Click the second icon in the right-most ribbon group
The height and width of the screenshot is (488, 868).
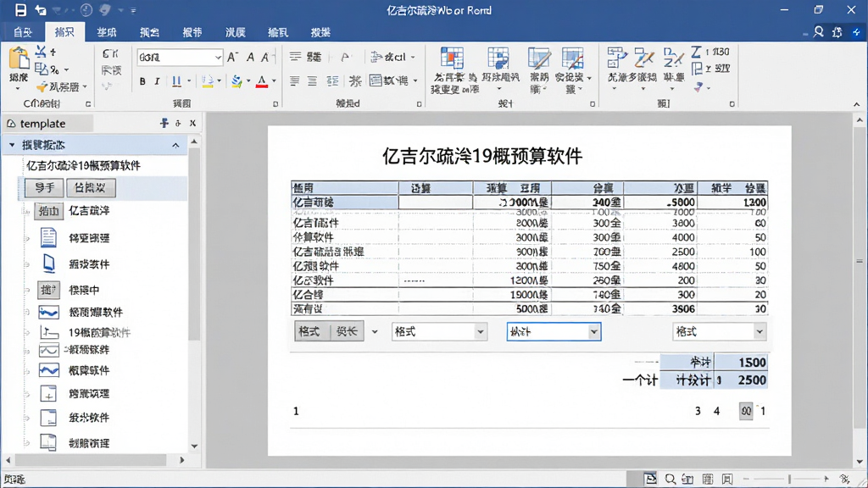(x=644, y=58)
